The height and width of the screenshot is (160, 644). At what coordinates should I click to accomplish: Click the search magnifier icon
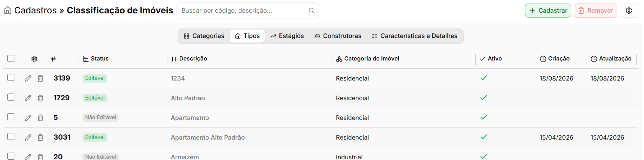pyautogui.click(x=311, y=11)
